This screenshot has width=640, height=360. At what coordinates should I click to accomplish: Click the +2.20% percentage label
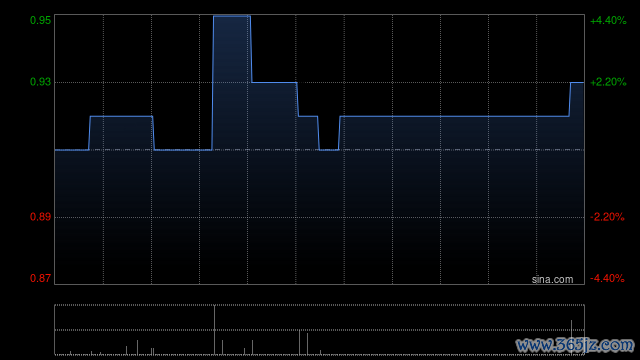click(x=608, y=82)
